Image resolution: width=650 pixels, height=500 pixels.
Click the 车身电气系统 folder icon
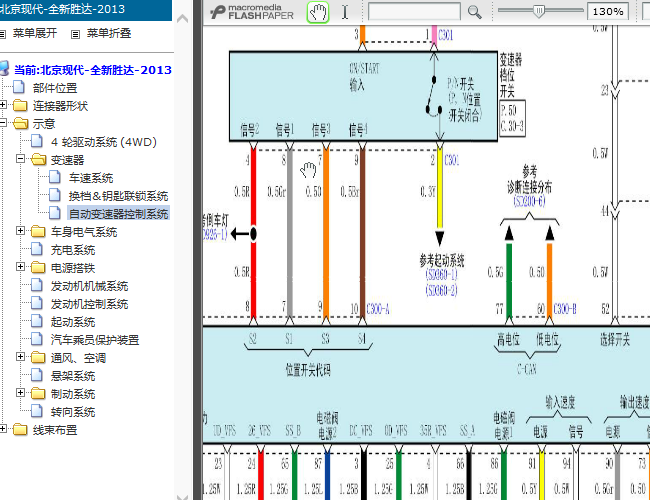pyautogui.click(x=38, y=231)
